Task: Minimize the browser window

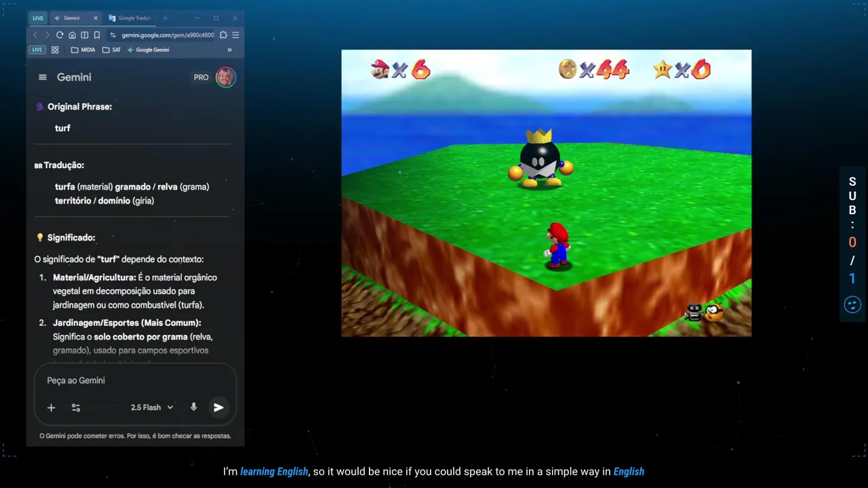Action: pos(197,18)
